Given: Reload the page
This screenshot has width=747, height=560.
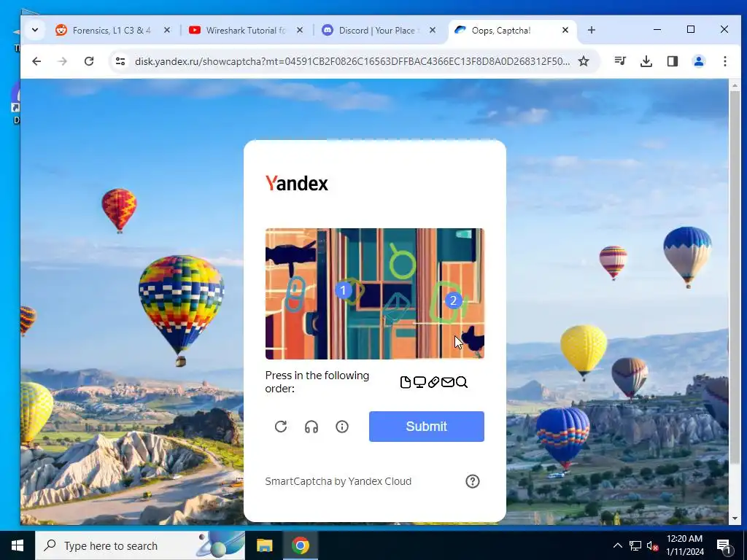Looking at the screenshot, I should [x=88, y=61].
